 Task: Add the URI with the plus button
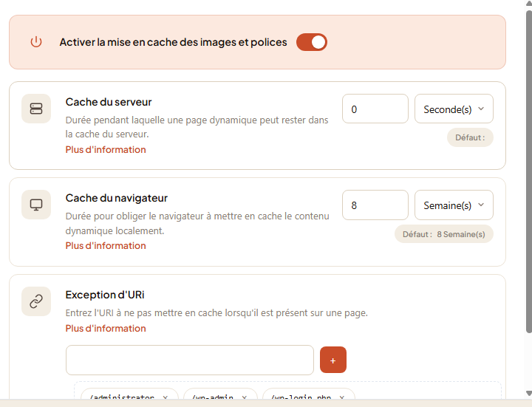pyautogui.click(x=332, y=360)
